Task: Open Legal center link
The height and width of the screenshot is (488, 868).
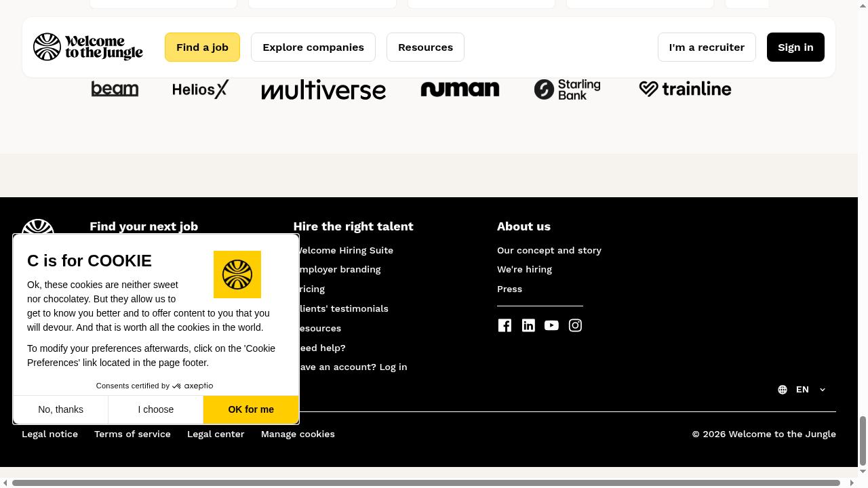Action: (216, 434)
